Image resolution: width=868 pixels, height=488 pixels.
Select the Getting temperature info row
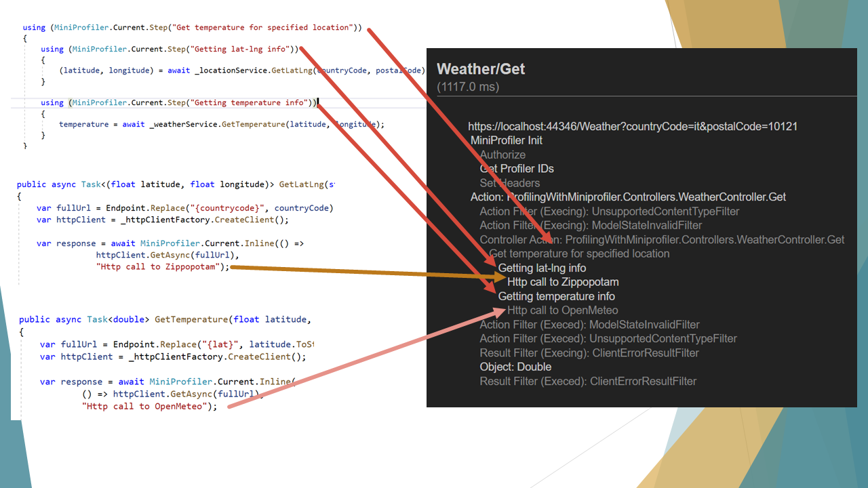(x=557, y=296)
